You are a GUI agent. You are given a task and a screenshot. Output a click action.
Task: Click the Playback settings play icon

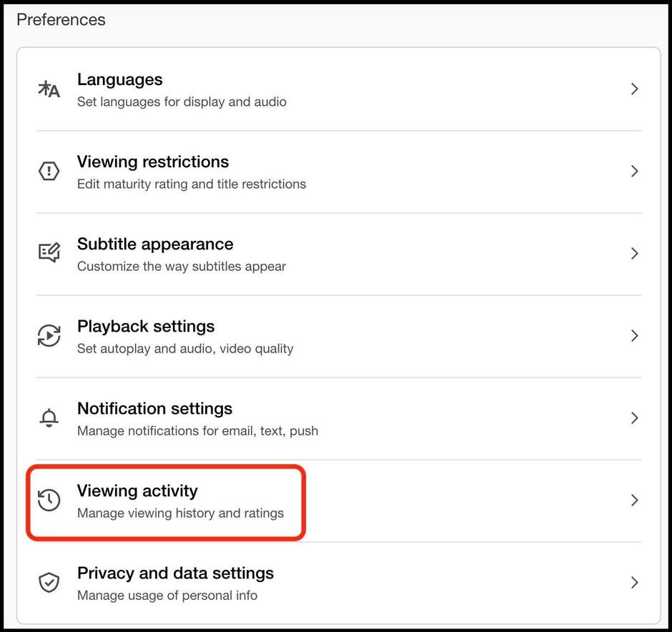49,335
